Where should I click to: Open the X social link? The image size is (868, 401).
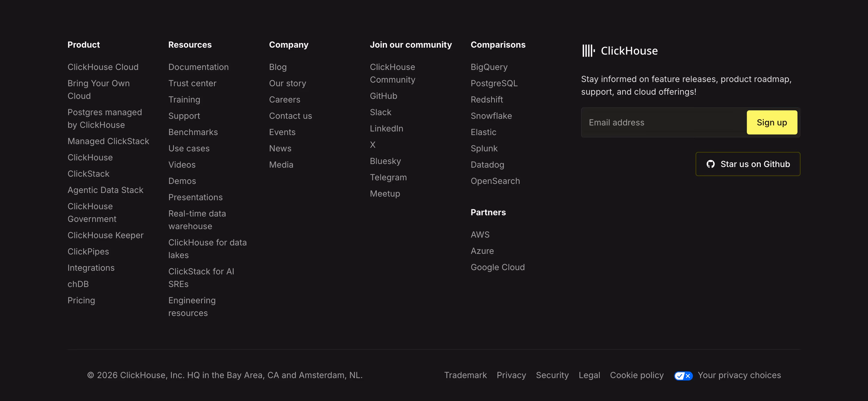(x=372, y=145)
